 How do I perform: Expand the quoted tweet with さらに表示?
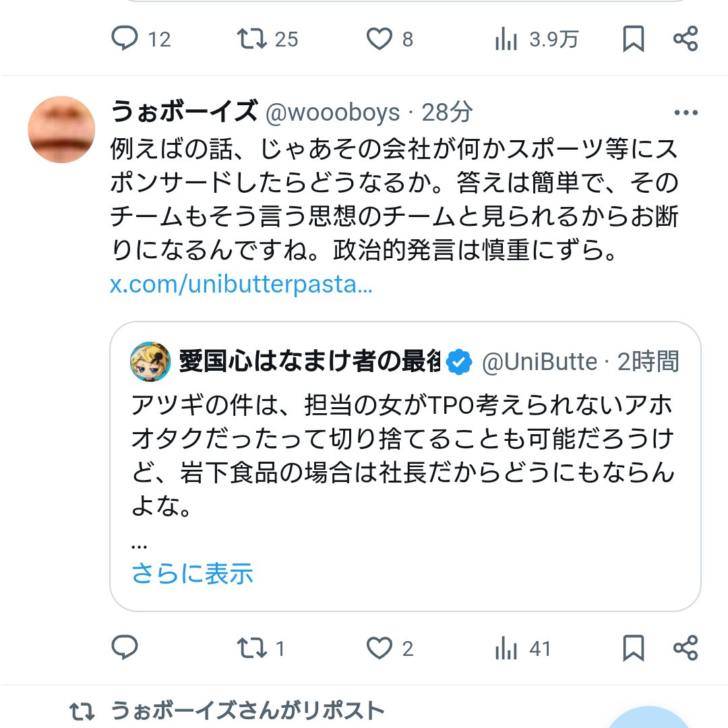[193, 574]
